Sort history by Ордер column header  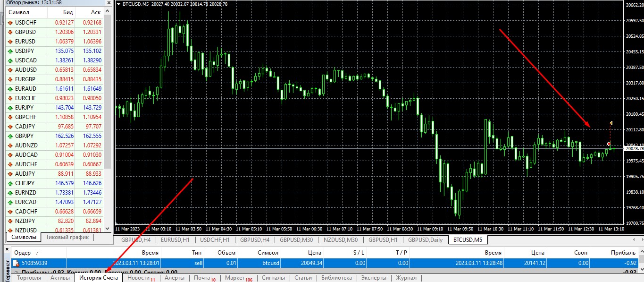pos(39,253)
